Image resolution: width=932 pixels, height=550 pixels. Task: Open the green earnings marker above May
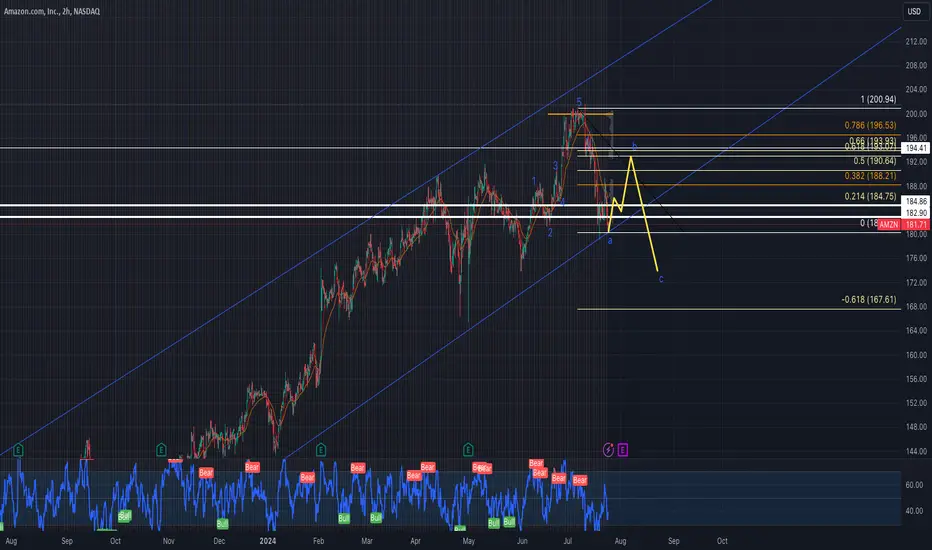coord(468,450)
